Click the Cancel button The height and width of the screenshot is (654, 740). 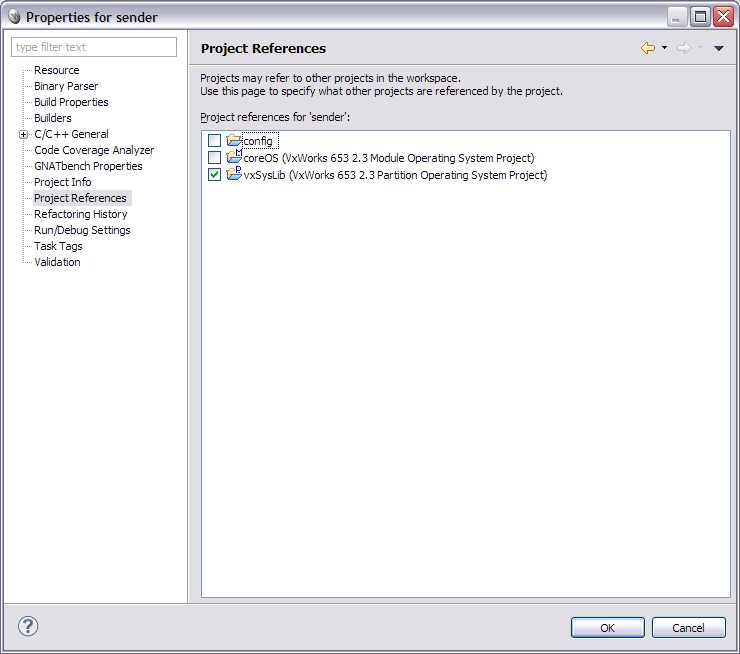click(x=688, y=628)
